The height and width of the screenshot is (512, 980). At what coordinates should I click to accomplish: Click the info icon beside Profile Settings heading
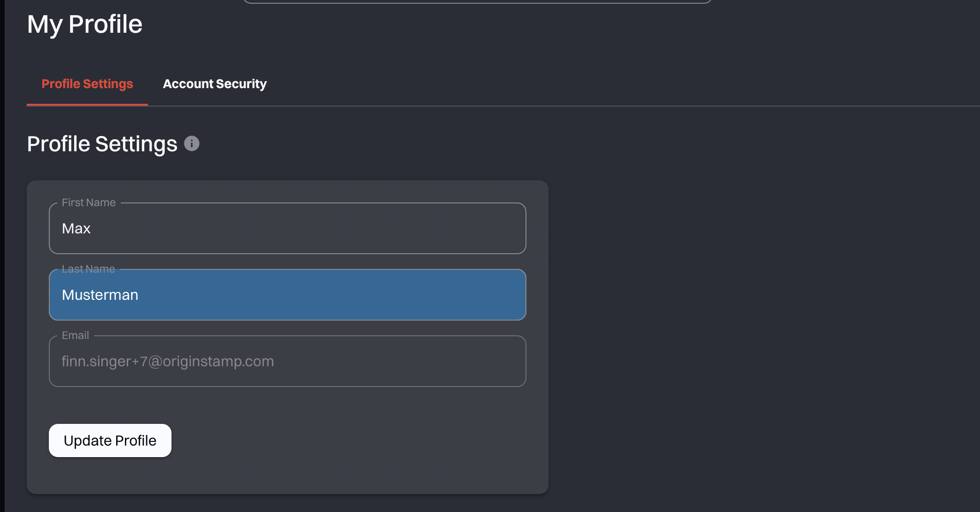192,143
